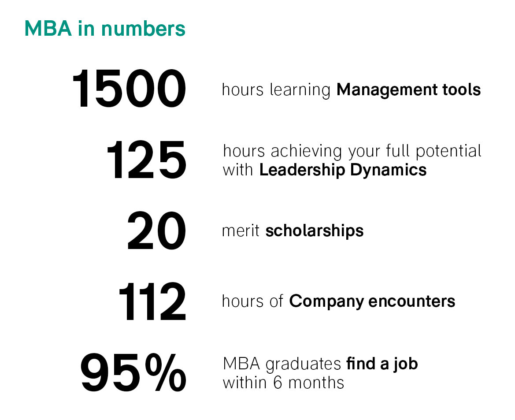This screenshot has width=515, height=420.
Task: Click the large 1500 number
Action: click(129, 89)
